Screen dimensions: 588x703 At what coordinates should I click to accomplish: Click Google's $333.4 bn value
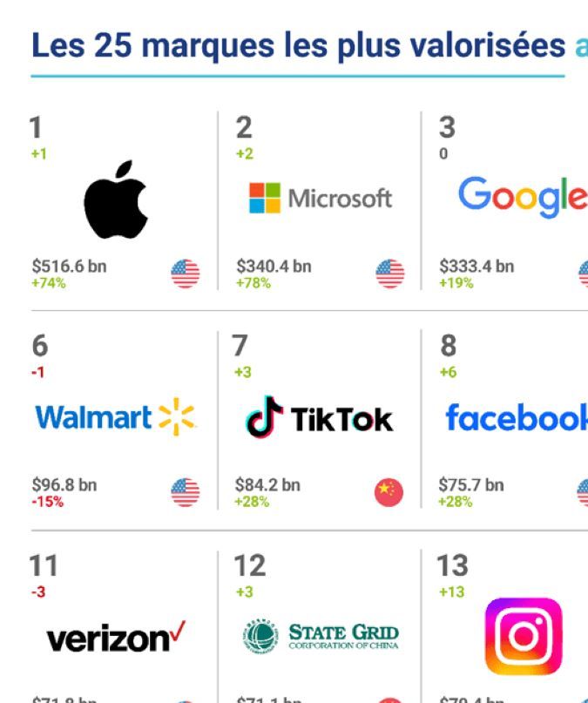coord(476,266)
